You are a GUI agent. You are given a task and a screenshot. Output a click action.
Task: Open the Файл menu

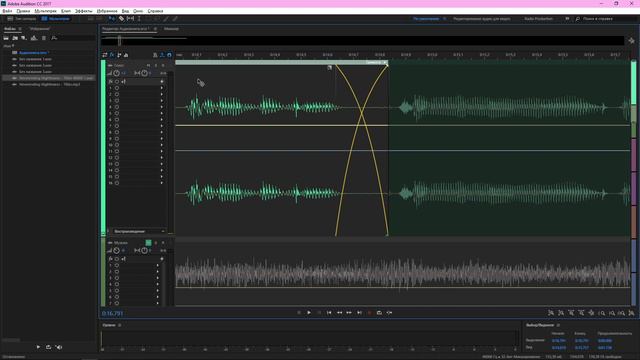pyautogui.click(x=7, y=11)
